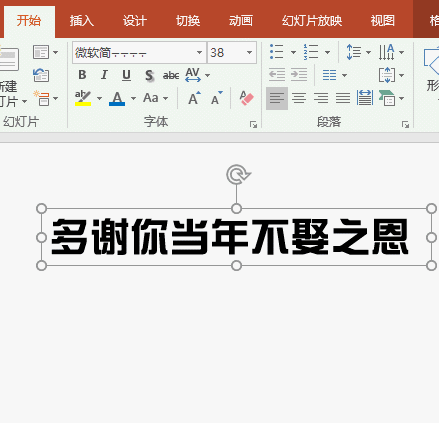Increase list indent level

coord(299,75)
